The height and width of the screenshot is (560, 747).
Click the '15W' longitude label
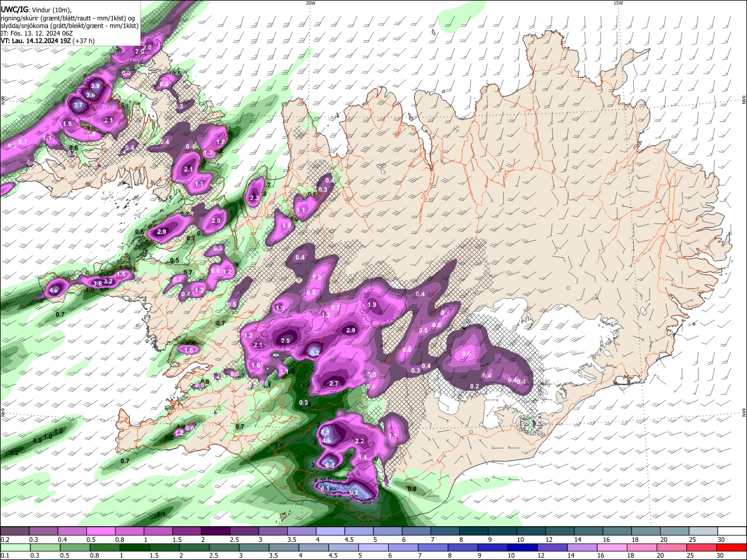618,3
